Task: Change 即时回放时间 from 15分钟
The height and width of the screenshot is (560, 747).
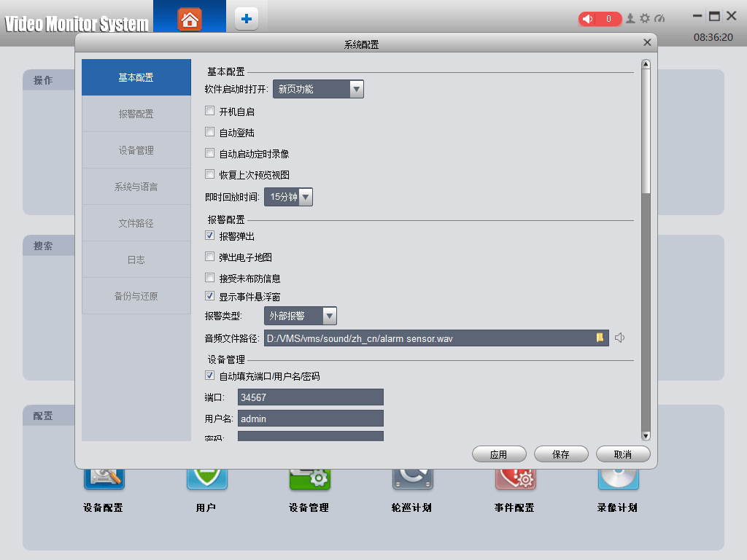Action: click(x=306, y=196)
